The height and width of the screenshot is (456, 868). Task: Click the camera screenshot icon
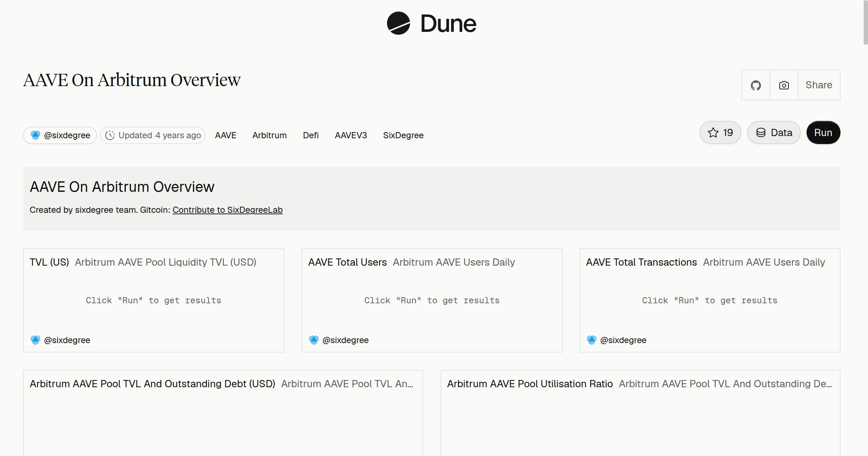pyautogui.click(x=784, y=85)
